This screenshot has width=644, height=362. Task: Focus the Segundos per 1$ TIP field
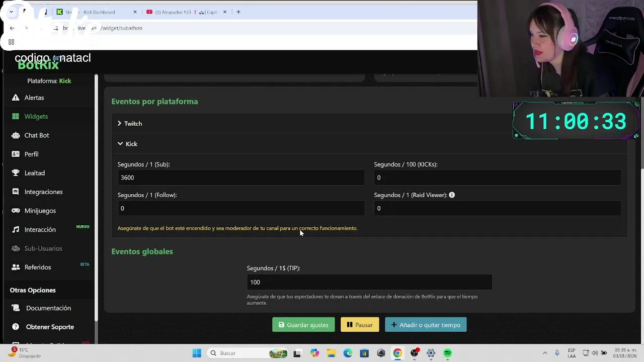pyautogui.click(x=369, y=282)
